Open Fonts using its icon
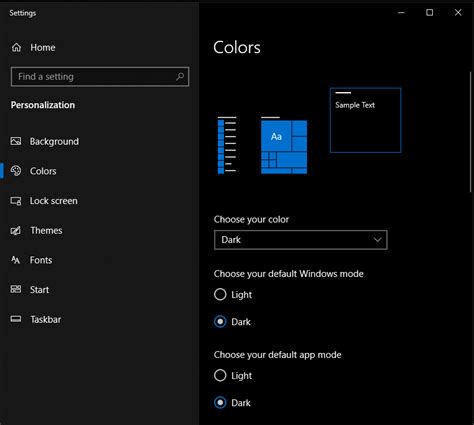474x425 pixels. click(x=16, y=260)
